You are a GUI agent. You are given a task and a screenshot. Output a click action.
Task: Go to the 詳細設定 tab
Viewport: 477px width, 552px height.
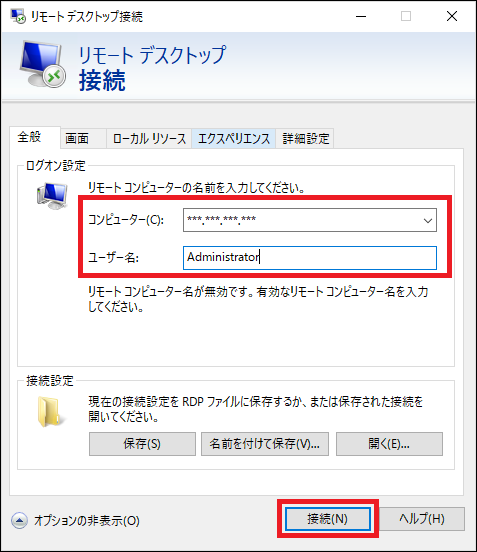click(x=305, y=138)
